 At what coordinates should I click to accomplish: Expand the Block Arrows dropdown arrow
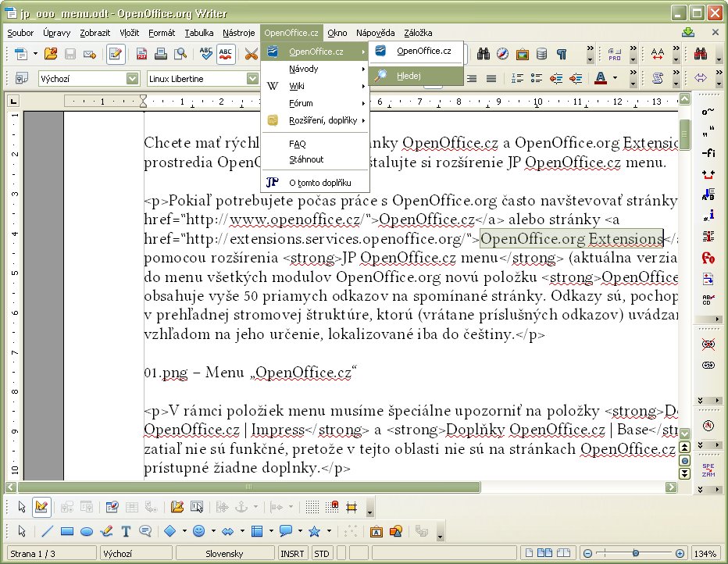(242, 531)
